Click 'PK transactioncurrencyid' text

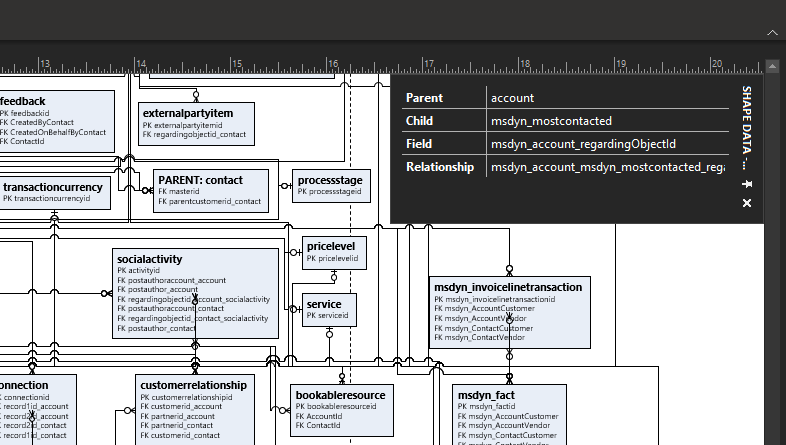pyautogui.click(x=47, y=198)
